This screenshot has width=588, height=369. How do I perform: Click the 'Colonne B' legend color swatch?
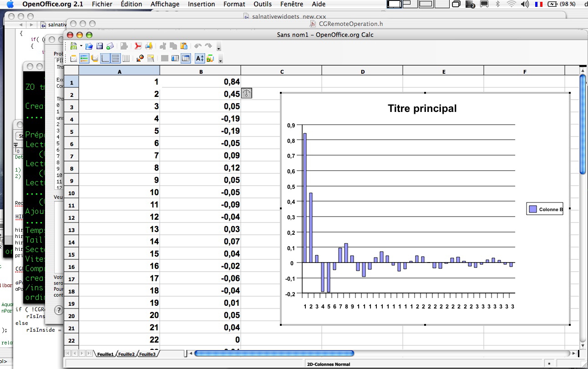tap(533, 209)
